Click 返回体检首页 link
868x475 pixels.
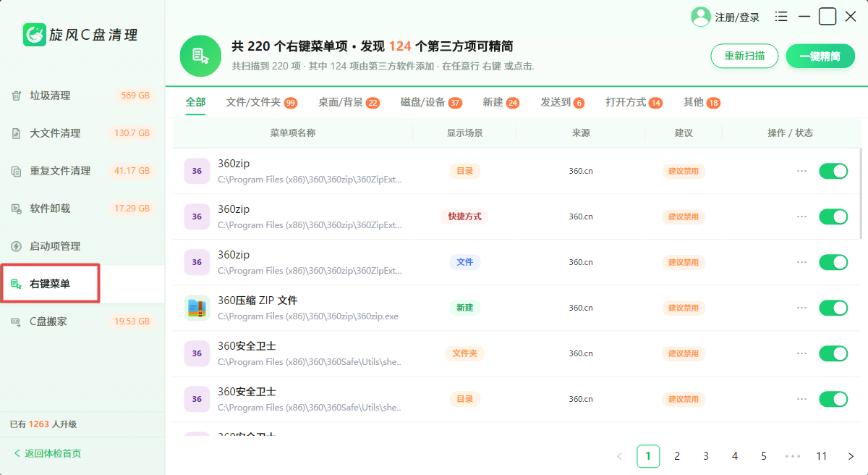48,453
